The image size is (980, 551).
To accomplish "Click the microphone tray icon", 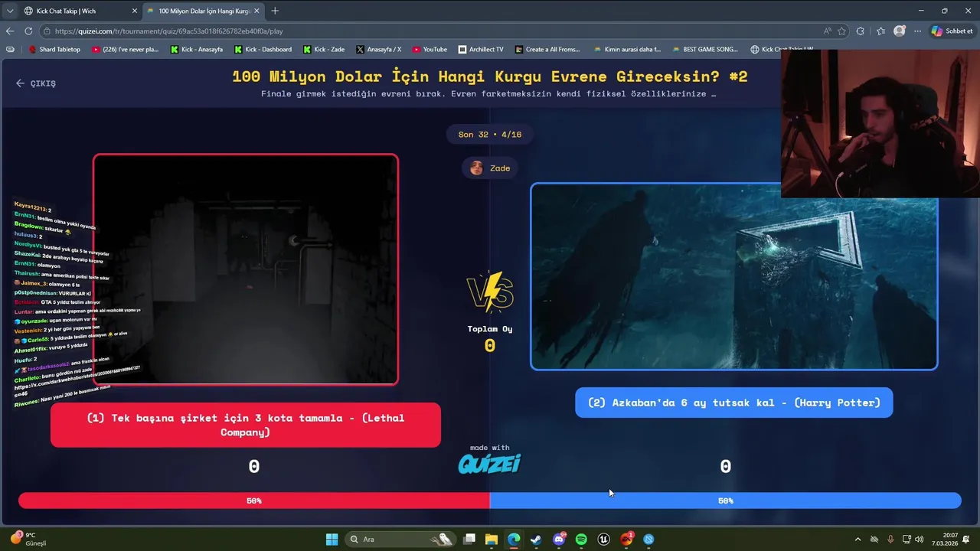I will pos(890,540).
